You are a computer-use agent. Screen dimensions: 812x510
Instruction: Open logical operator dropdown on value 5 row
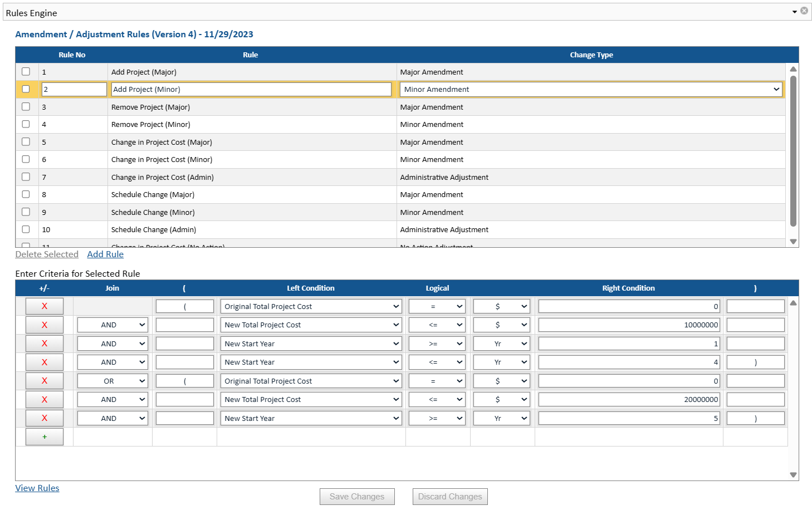pos(437,418)
